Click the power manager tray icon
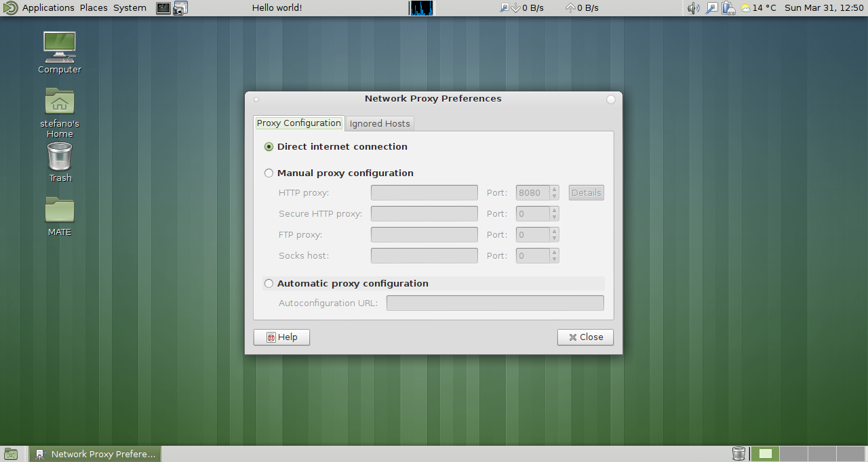 (x=729, y=8)
